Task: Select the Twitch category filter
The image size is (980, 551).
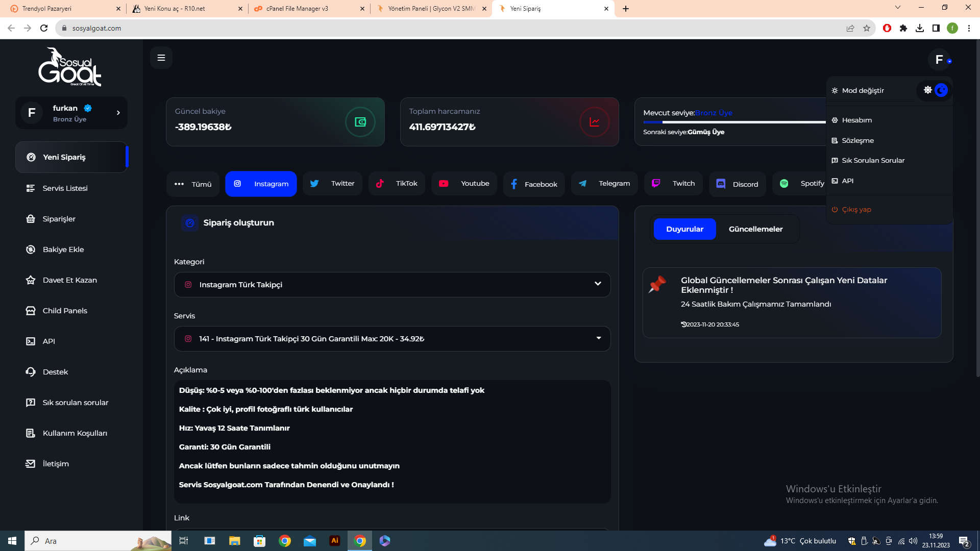Action: point(673,184)
